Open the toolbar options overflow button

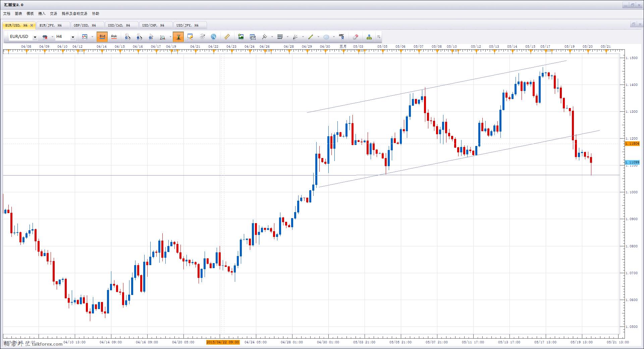(x=379, y=37)
